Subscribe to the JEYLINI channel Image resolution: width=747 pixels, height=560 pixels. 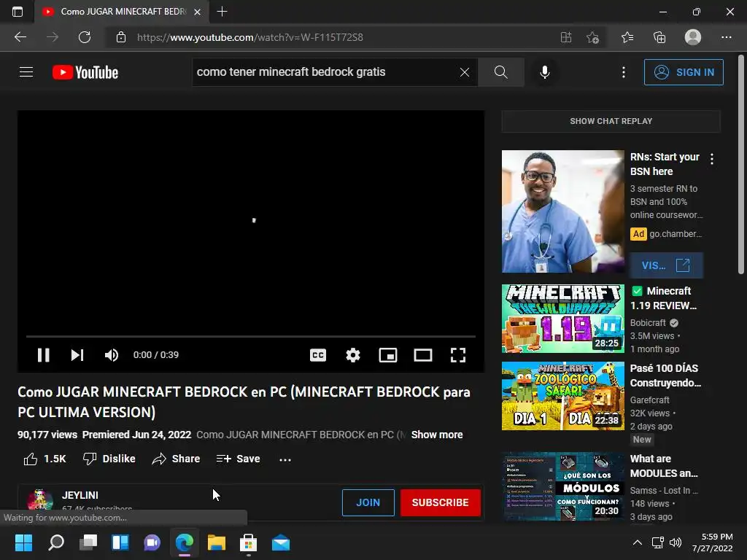pos(440,502)
